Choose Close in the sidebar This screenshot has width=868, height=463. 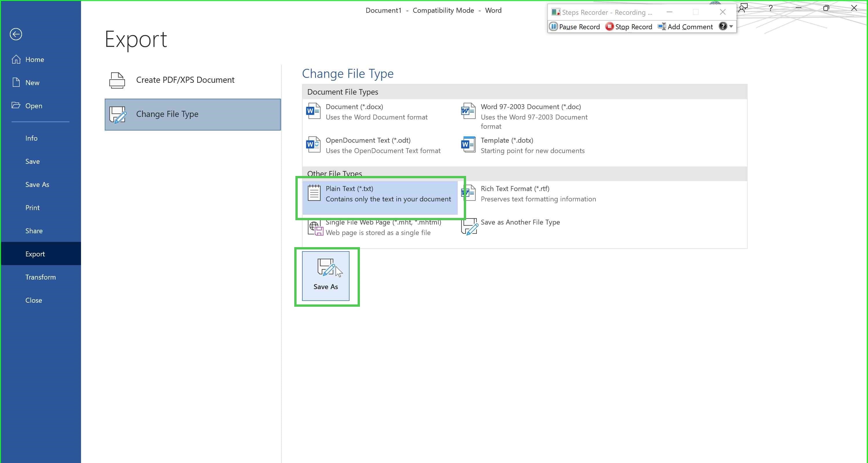point(41,300)
